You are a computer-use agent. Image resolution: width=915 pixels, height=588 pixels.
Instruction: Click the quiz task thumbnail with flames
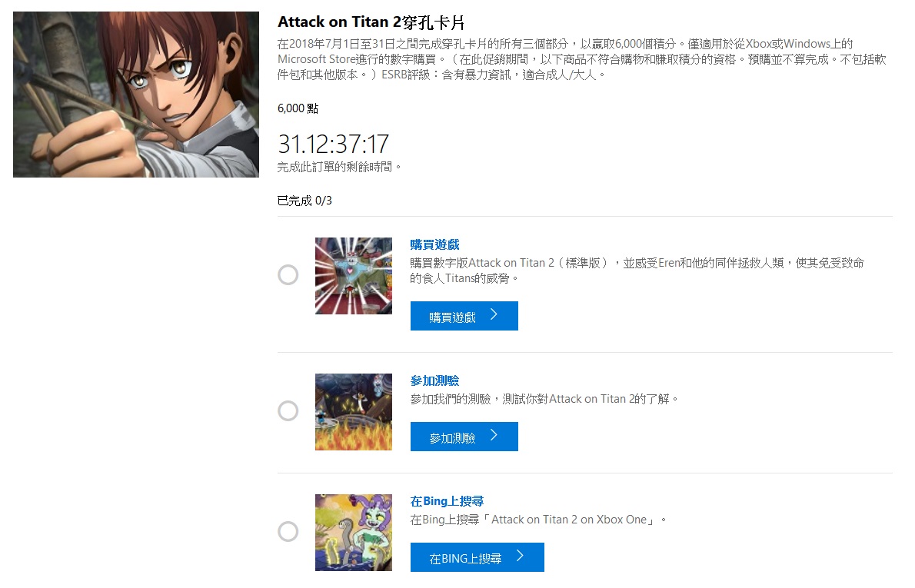point(354,412)
